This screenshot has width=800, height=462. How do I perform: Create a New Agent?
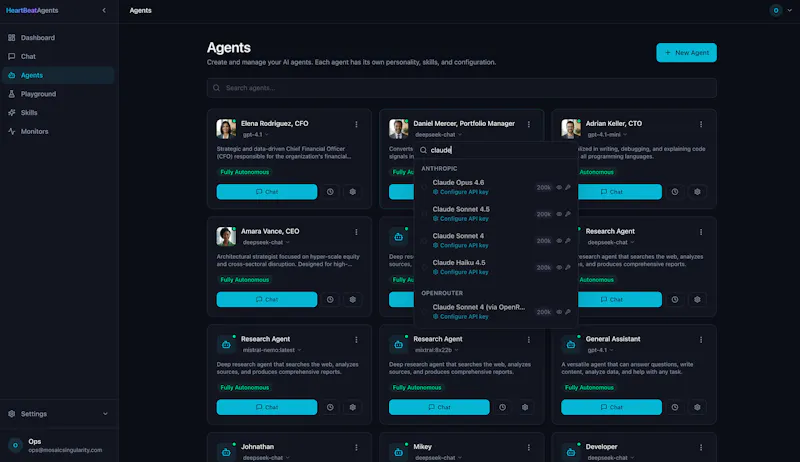coord(686,53)
